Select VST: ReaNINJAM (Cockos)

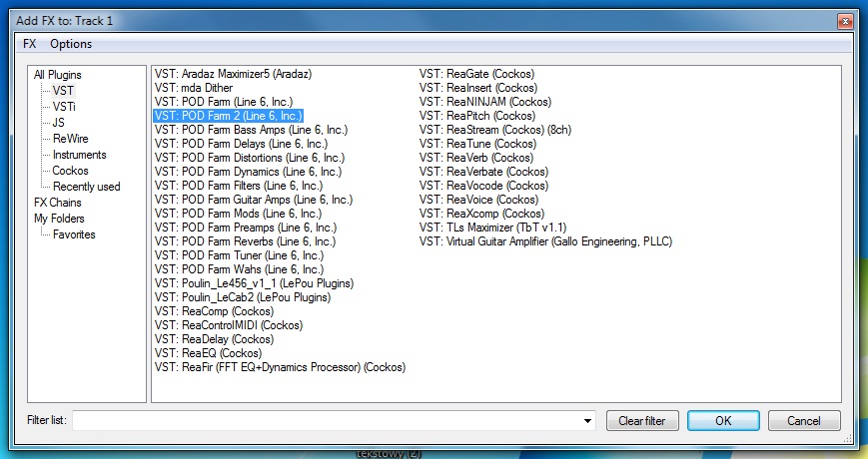click(x=485, y=102)
